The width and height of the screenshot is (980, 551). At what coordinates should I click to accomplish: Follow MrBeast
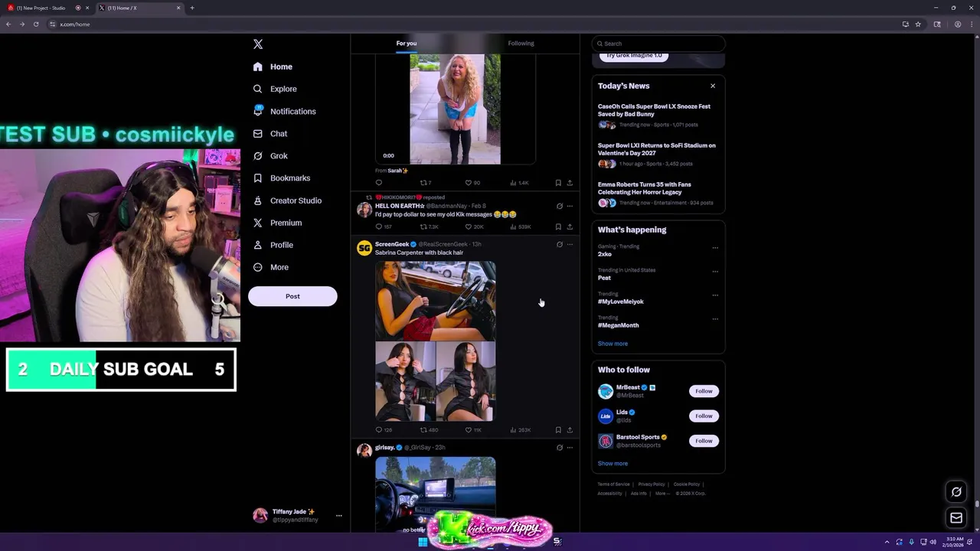coord(704,391)
